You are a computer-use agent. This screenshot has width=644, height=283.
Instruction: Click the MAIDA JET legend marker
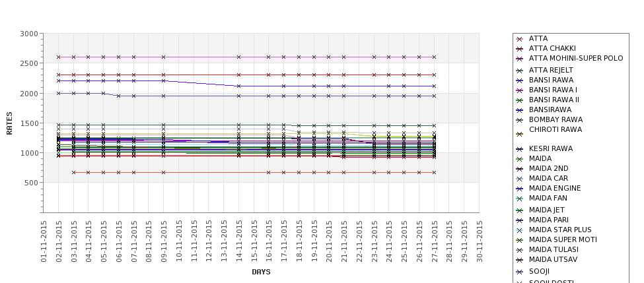click(520, 210)
